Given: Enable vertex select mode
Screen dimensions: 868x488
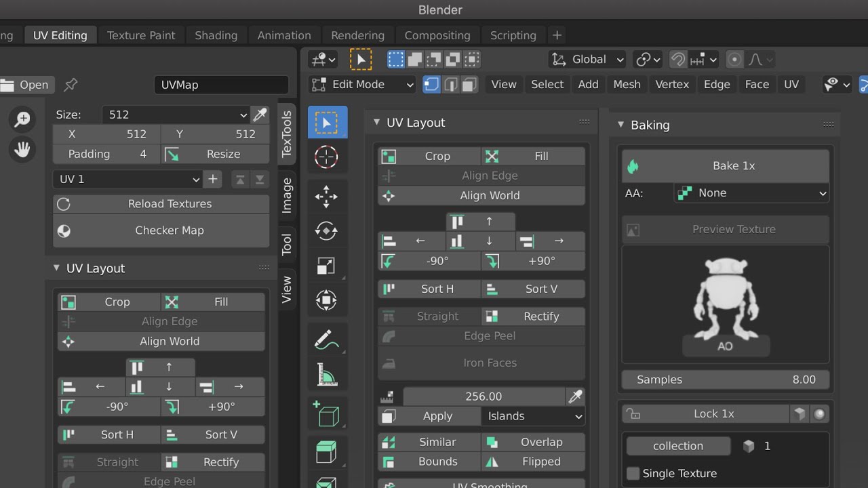Looking at the screenshot, I should click(432, 84).
